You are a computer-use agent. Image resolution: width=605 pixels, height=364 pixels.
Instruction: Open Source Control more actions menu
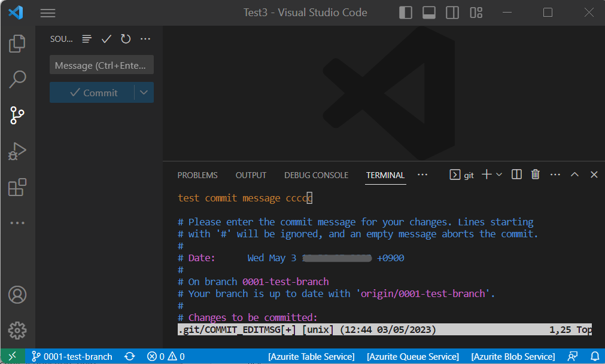coord(145,39)
